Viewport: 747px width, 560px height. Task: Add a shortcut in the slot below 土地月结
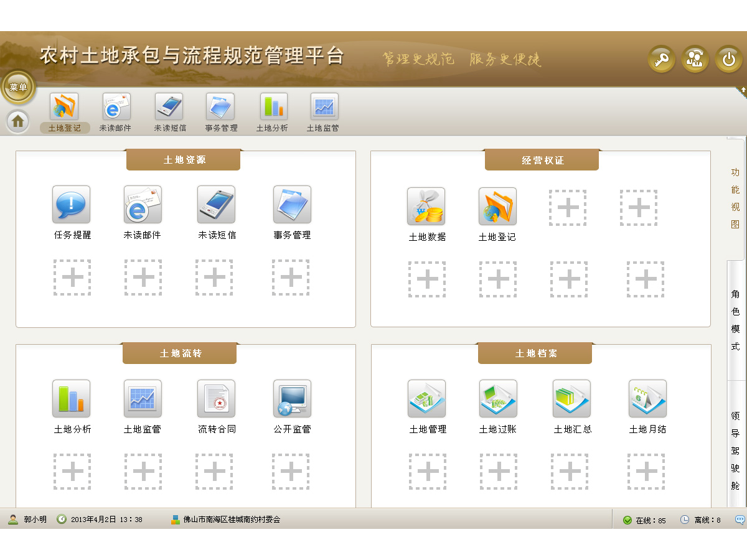point(646,472)
